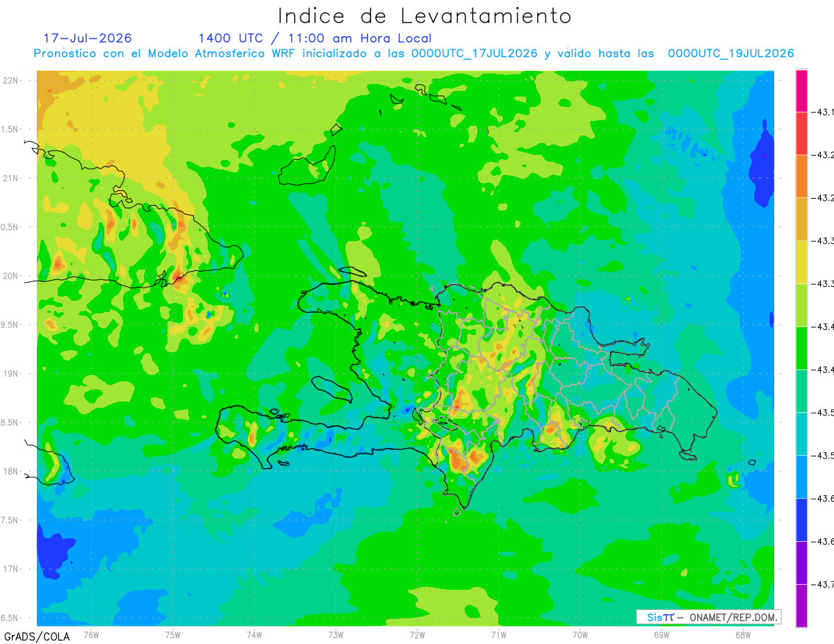Screen dimensions: 834x644
Task: Click the red swatch in the color legend
Action: tap(801, 133)
